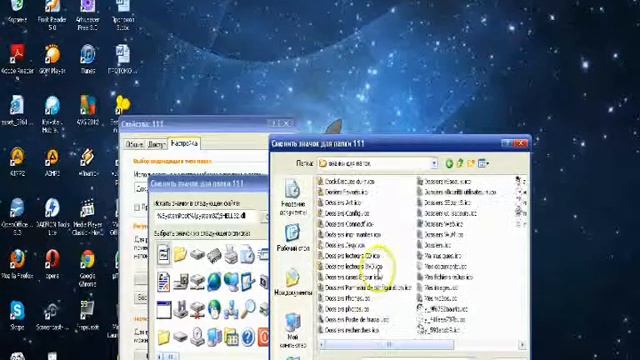Open Mozilla Firefox desktop shortcut
The width and height of the screenshot is (640, 360).
(x=18, y=265)
